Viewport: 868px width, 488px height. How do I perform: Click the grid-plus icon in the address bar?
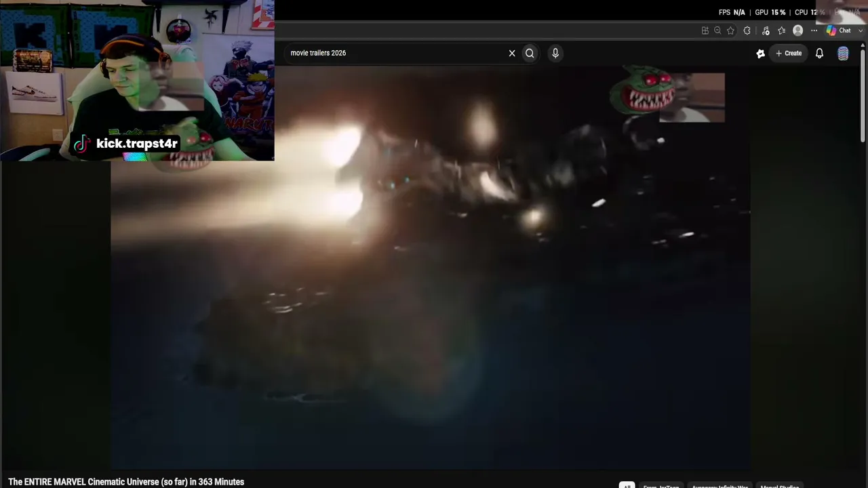[x=705, y=30]
